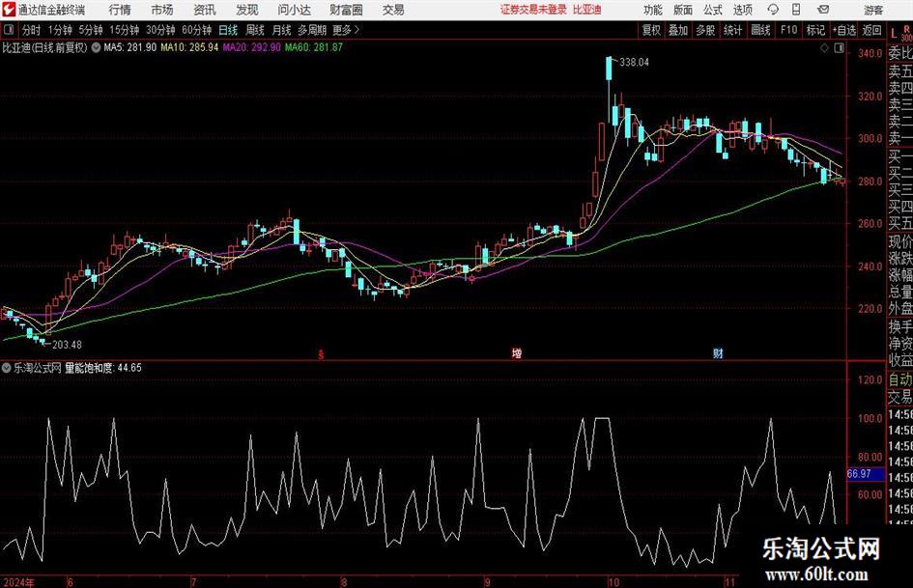Click the MA20: 292.90 label

point(251,47)
